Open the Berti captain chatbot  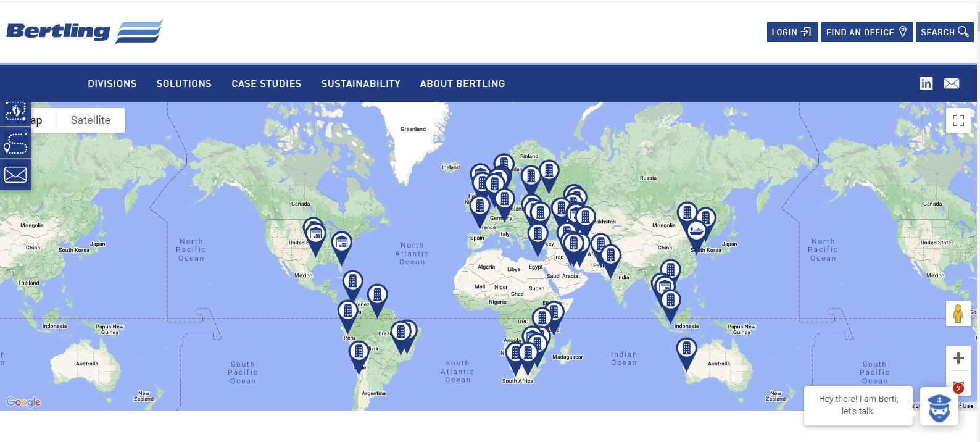939,406
